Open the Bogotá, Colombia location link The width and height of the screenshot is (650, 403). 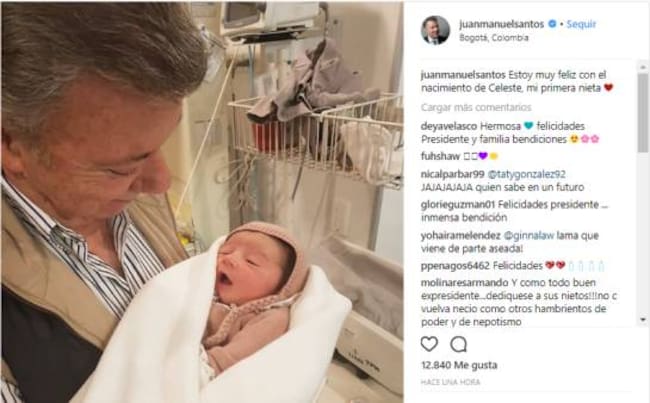click(x=494, y=38)
